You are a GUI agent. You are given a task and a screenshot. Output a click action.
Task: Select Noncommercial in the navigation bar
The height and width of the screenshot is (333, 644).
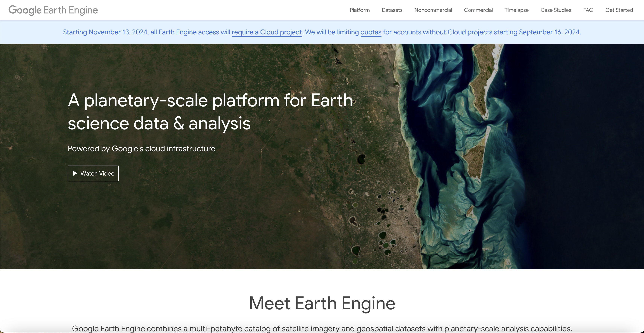point(433,10)
